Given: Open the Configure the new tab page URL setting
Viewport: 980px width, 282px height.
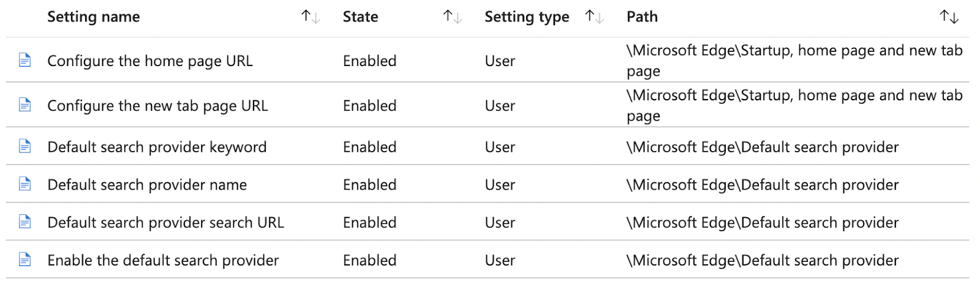Looking at the screenshot, I should click(157, 106).
